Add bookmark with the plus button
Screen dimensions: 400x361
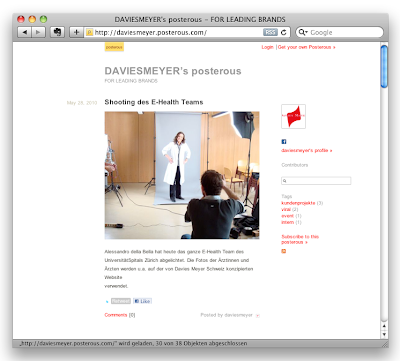(x=76, y=32)
